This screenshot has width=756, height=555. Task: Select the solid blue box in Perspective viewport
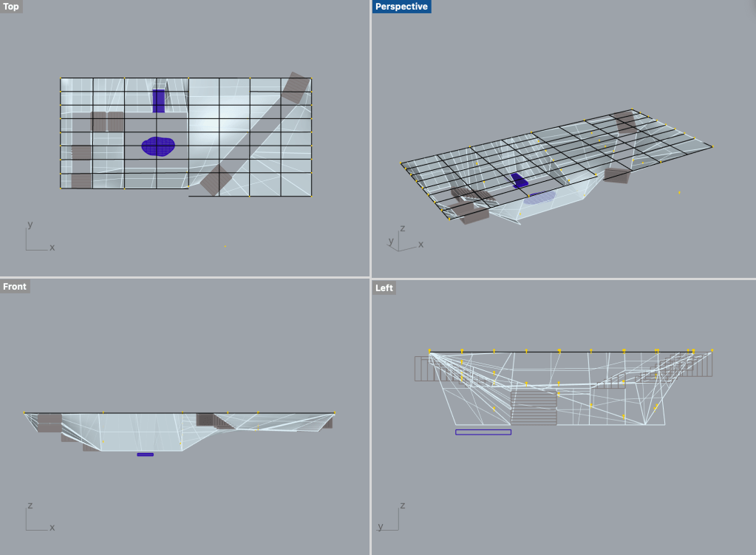coord(520,180)
